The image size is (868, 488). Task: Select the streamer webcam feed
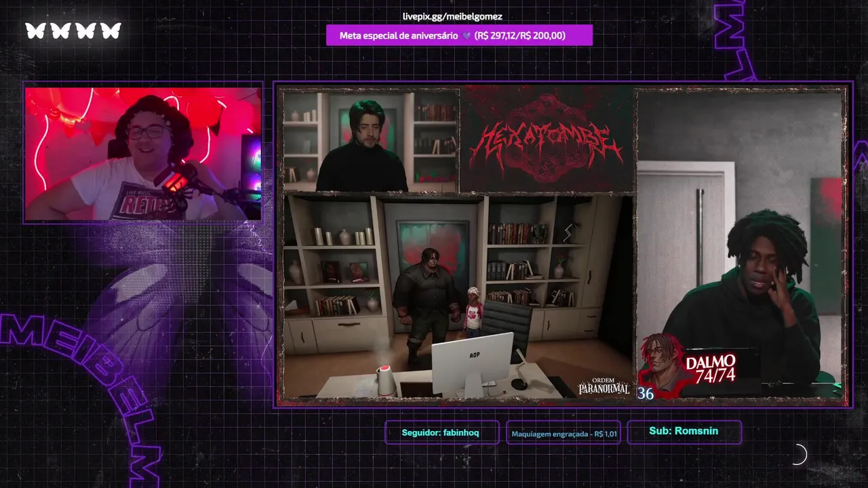(x=143, y=154)
